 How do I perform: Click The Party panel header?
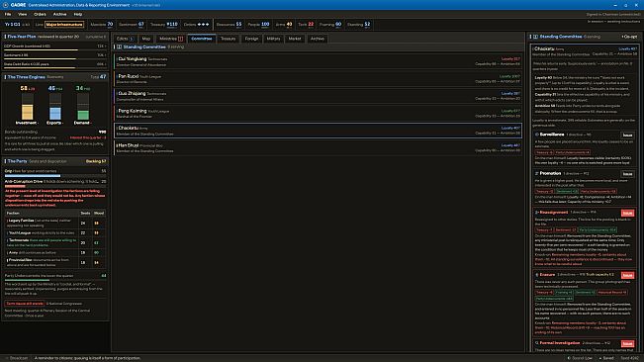click(x=55, y=161)
